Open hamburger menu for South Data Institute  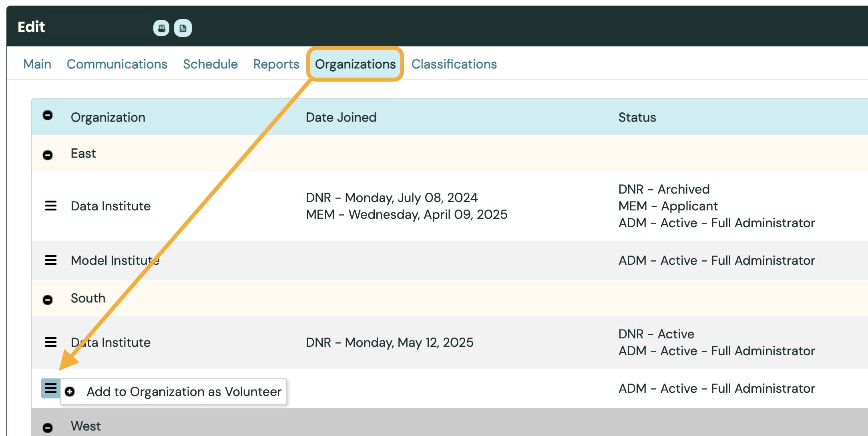[50, 342]
